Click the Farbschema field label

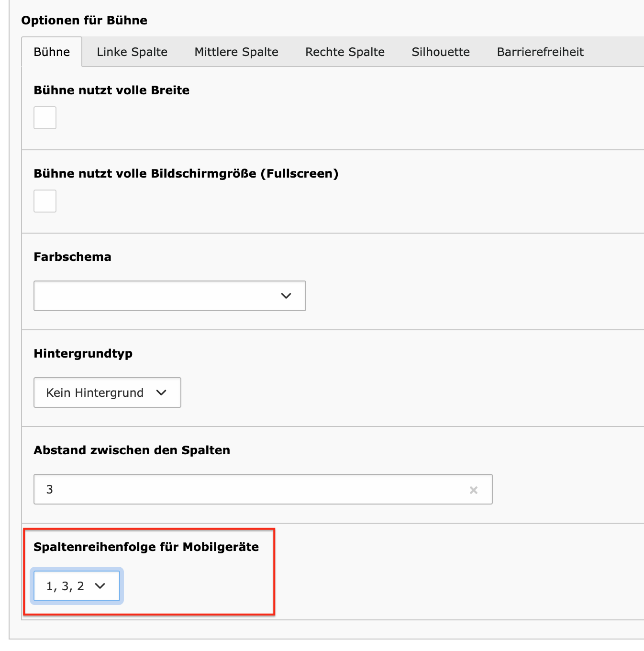[72, 257]
